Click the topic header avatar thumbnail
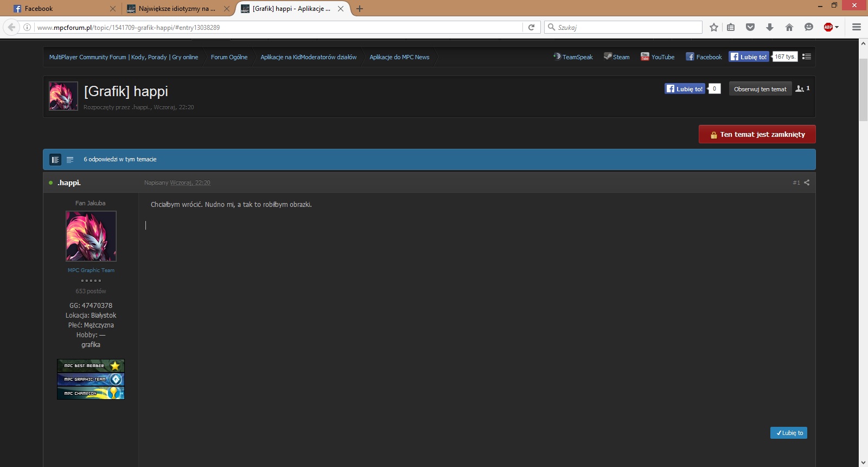868x467 pixels. click(x=63, y=96)
